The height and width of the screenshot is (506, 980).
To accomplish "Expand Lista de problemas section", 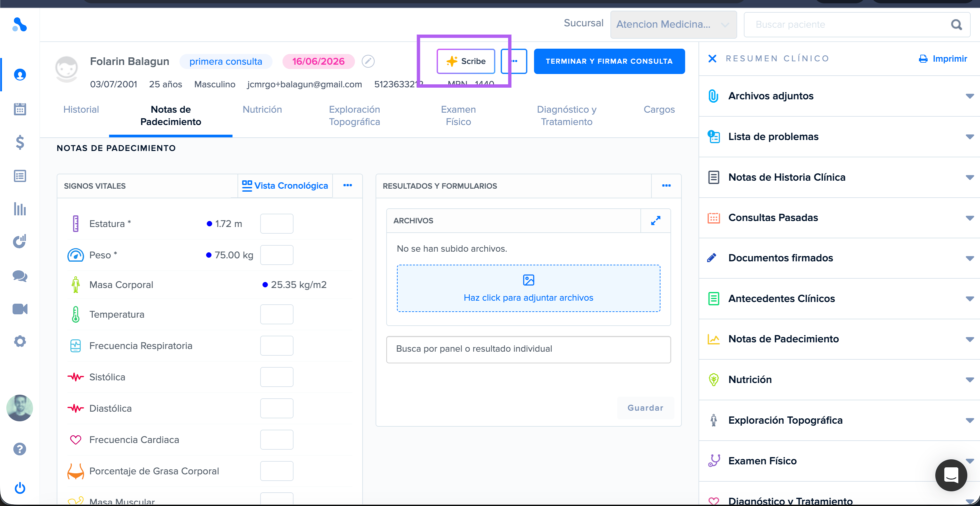I will (969, 136).
